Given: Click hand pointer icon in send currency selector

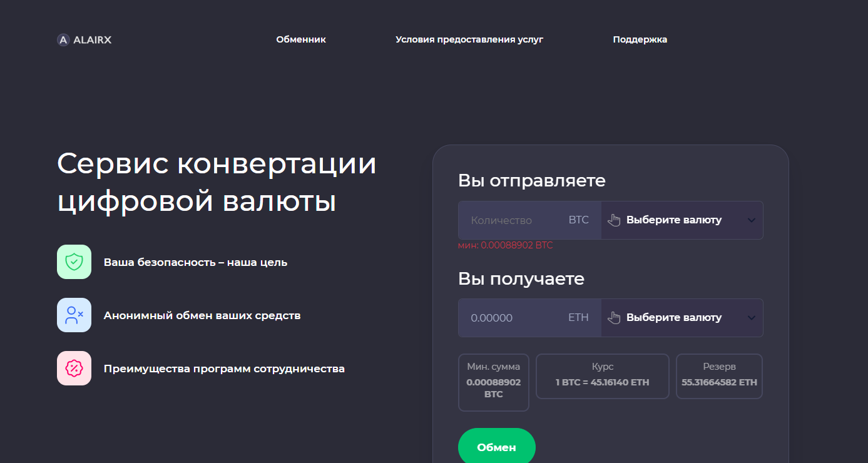Looking at the screenshot, I should 614,220.
